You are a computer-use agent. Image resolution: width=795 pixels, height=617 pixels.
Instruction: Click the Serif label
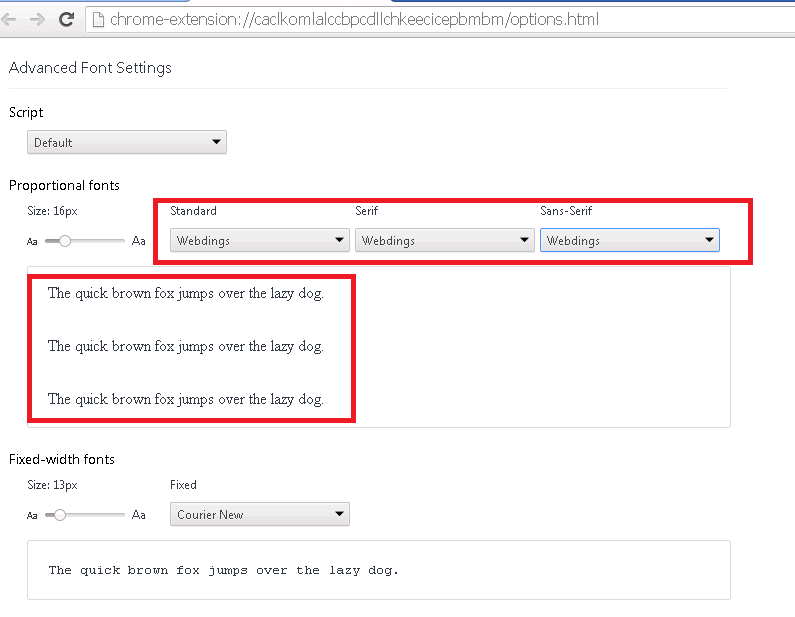coord(367,210)
